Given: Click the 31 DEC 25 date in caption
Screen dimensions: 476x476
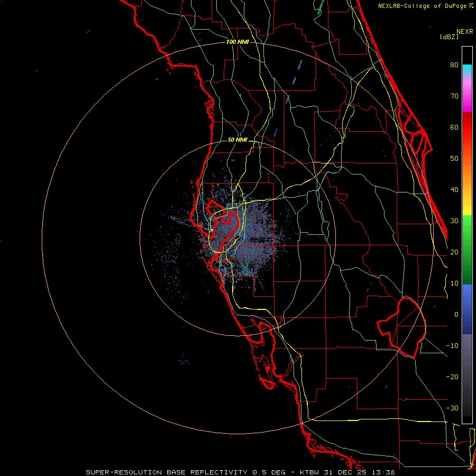Looking at the screenshot, I should [x=346, y=472].
